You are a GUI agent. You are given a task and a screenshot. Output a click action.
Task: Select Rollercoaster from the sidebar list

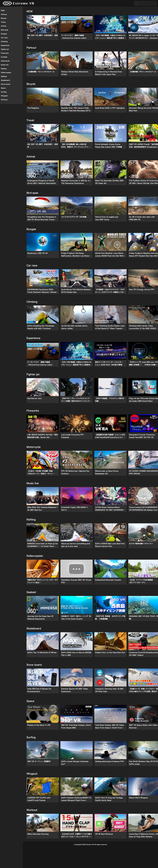click(x=6, y=72)
